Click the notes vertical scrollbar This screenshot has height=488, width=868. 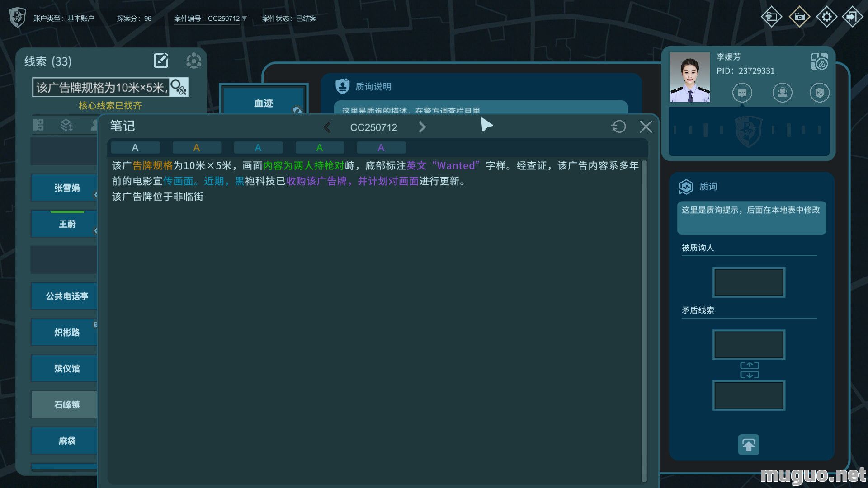pos(644,321)
